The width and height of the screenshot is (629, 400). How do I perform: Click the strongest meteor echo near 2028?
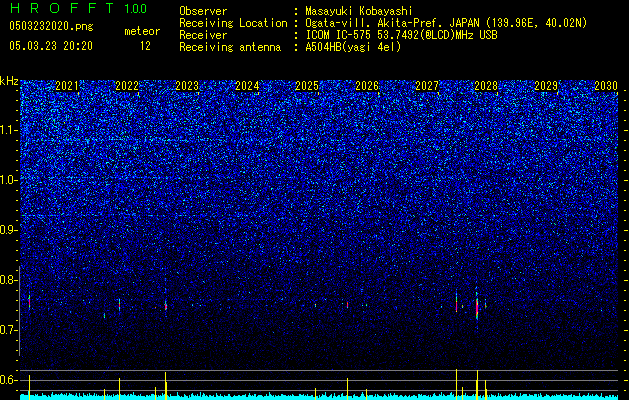pos(477,307)
